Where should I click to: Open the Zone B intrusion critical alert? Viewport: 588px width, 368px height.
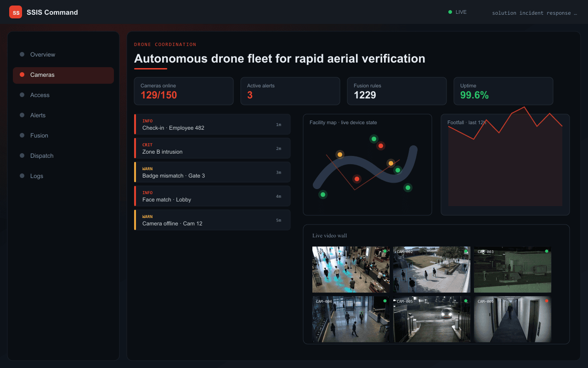[212, 148]
